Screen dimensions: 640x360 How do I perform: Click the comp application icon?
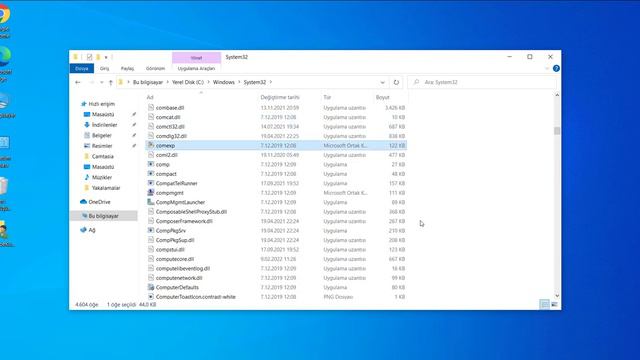tap(151, 164)
